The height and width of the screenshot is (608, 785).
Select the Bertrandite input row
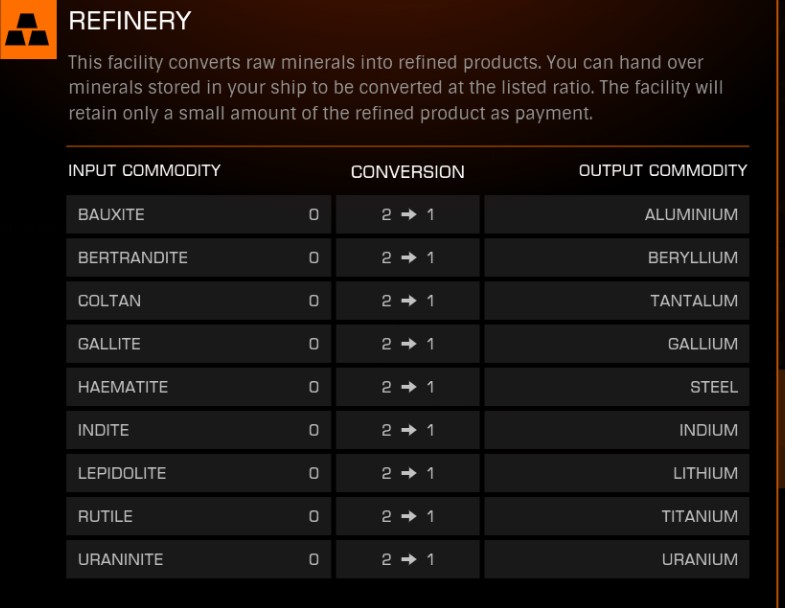point(199,257)
